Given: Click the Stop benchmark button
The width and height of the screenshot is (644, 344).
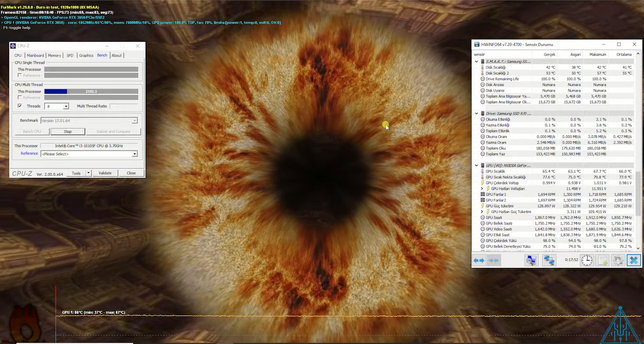Looking at the screenshot, I should pos(68,131).
